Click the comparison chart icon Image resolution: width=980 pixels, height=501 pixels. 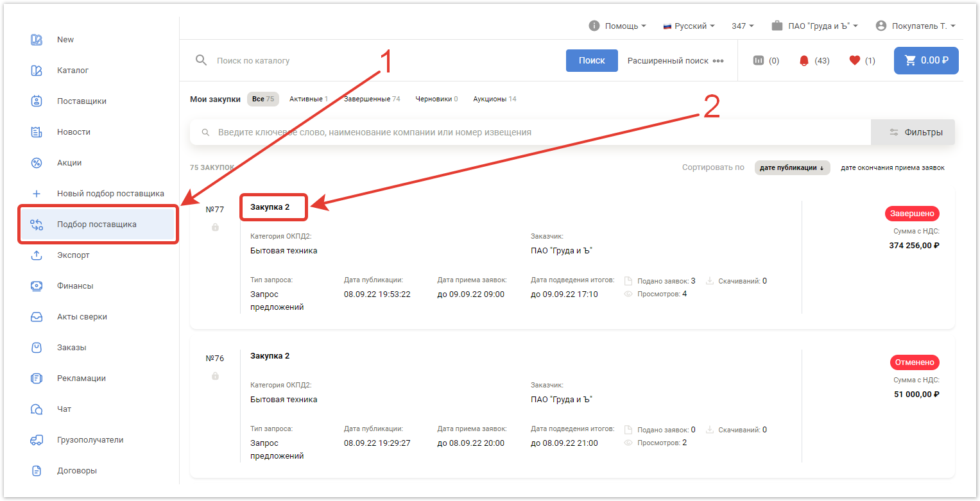759,61
